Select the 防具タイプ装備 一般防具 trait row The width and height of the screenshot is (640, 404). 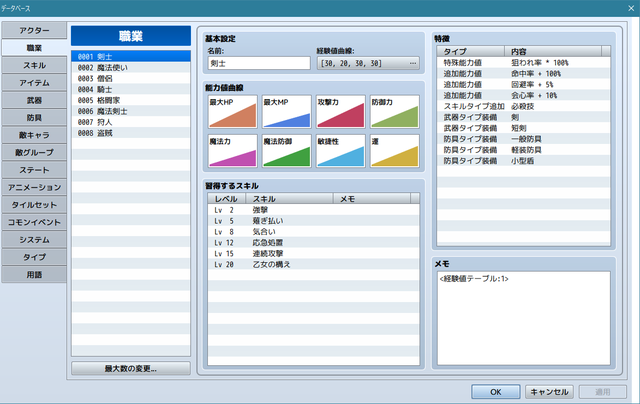point(524,139)
